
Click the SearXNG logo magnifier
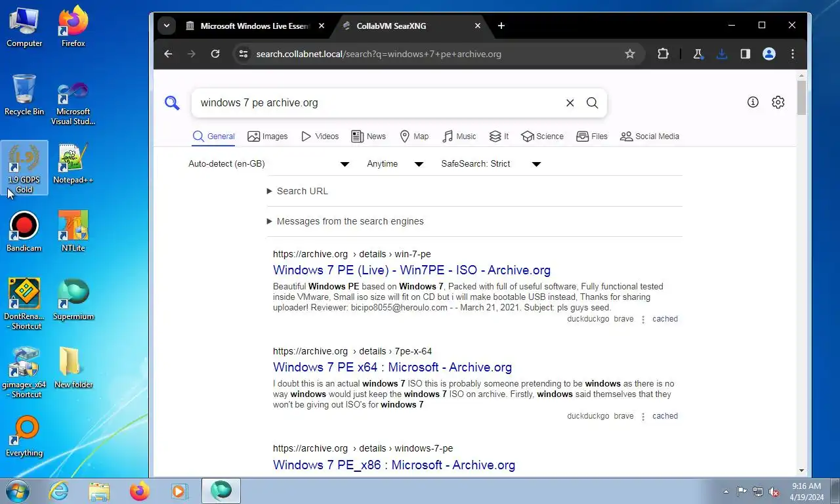(172, 103)
